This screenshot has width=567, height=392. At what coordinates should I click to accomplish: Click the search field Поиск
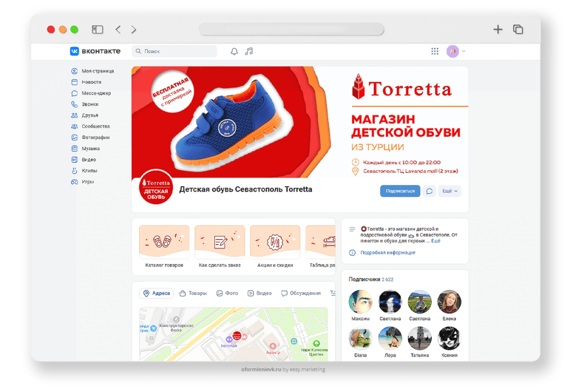(174, 51)
